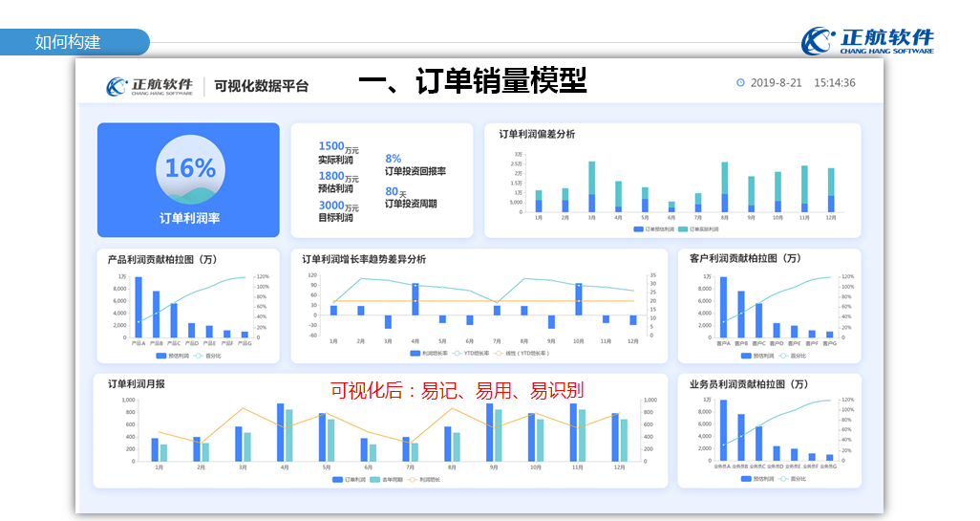Click the 80天 订单投资周期 indicator

point(415,197)
